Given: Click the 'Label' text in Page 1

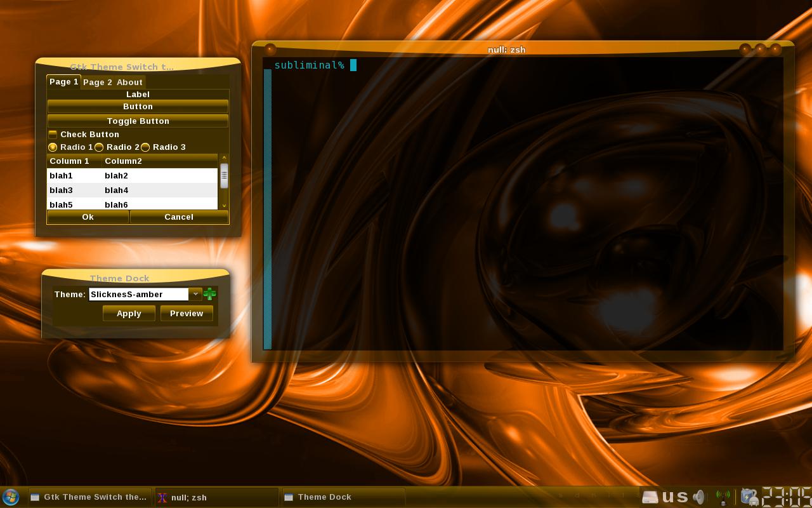Looking at the screenshot, I should click(x=138, y=95).
